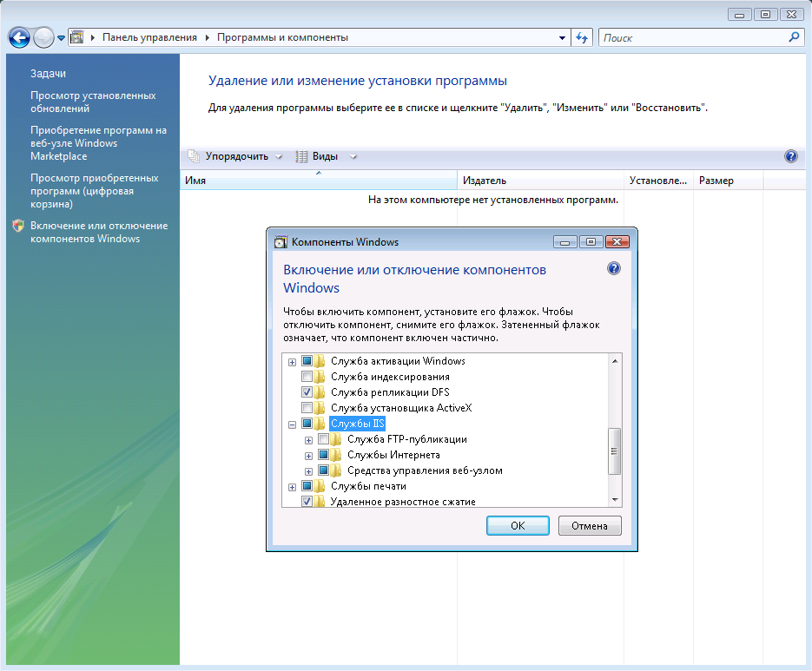
Task: Select the highlighted 'Службы IIS' item
Action: tap(357, 424)
